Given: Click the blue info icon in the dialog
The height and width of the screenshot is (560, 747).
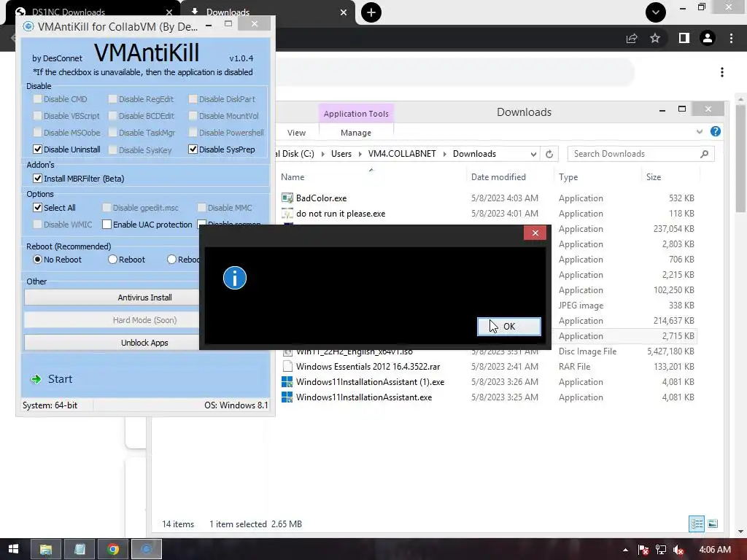Looking at the screenshot, I should coord(235,278).
